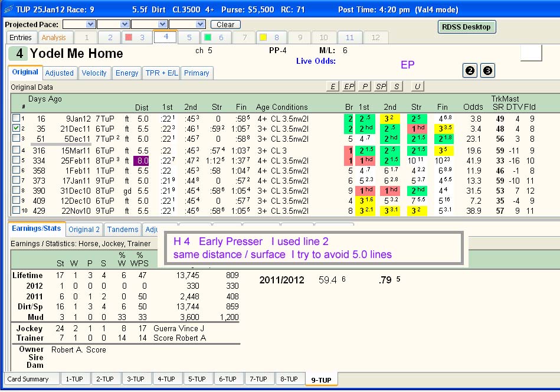The height and width of the screenshot is (392, 560).
Task: Select horse tab 8 with yellow marker
Action: pyautogui.click(x=272, y=38)
